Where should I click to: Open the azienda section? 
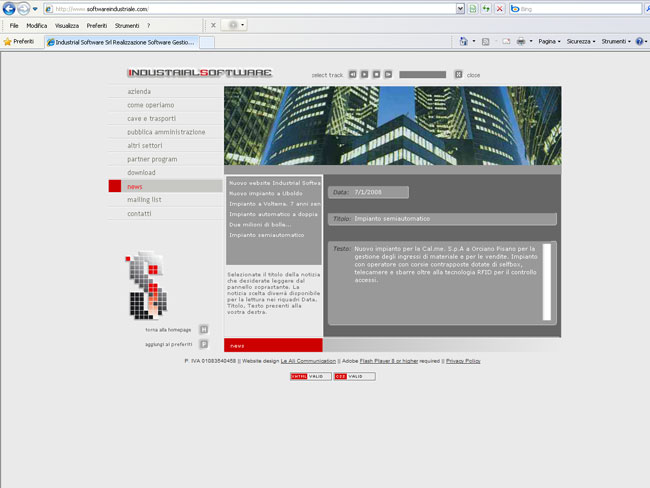(x=139, y=91)
